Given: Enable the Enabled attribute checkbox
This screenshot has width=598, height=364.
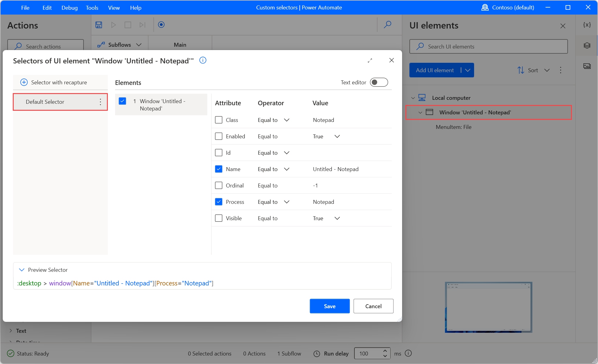Looking at the screenshot, I should coord(219,136).
